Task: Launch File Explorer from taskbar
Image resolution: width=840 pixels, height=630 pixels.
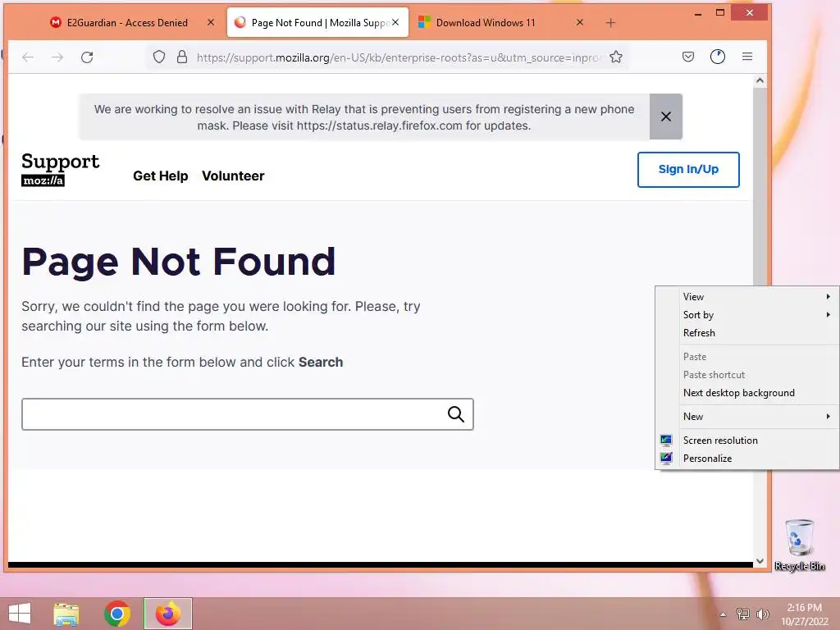Action: (66, 614)
